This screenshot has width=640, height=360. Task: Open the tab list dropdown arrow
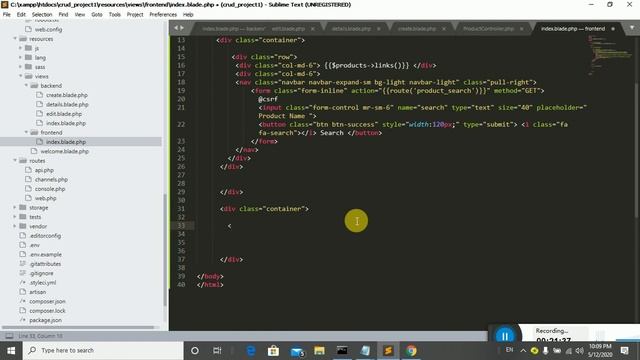632,28
